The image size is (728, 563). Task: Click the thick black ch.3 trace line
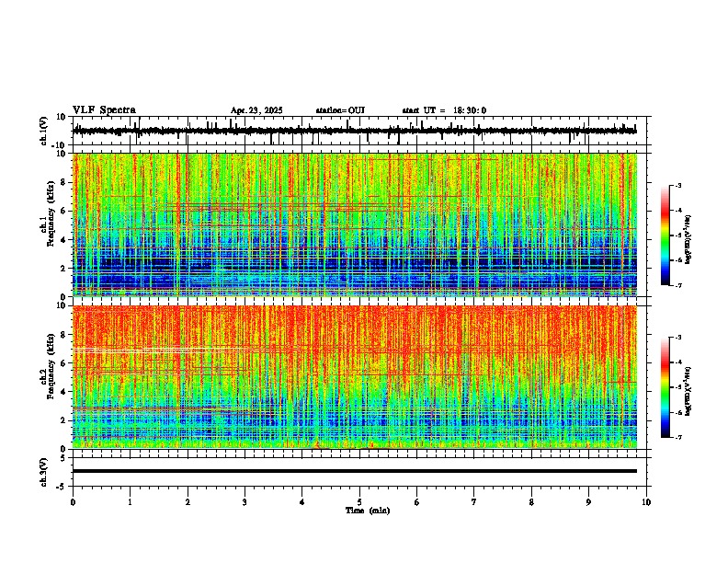(x=355, y=471)
